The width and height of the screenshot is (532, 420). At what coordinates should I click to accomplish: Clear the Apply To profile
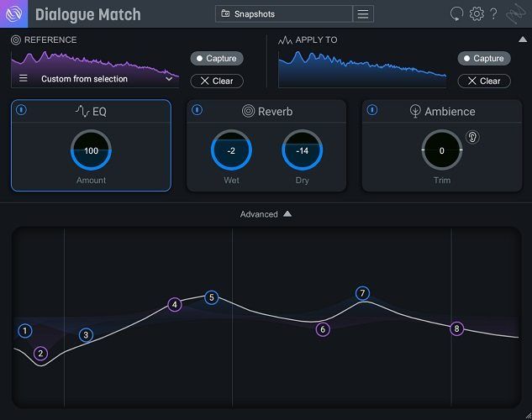[483, 81]
